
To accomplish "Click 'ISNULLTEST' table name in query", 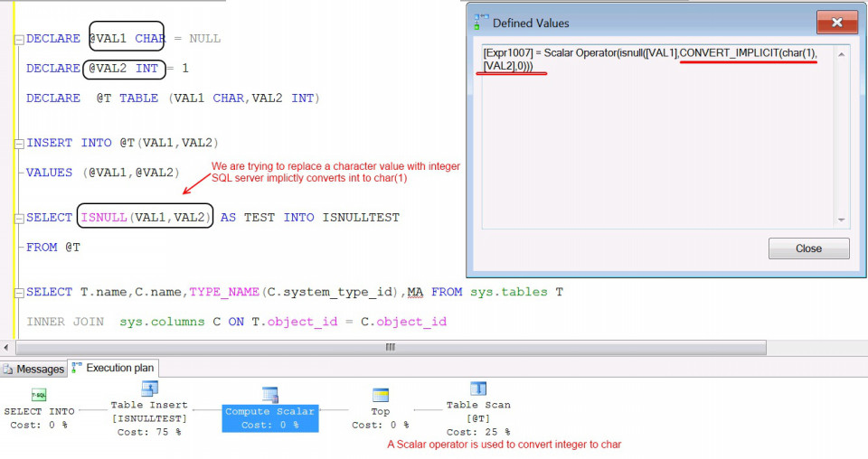I will 361,218.
